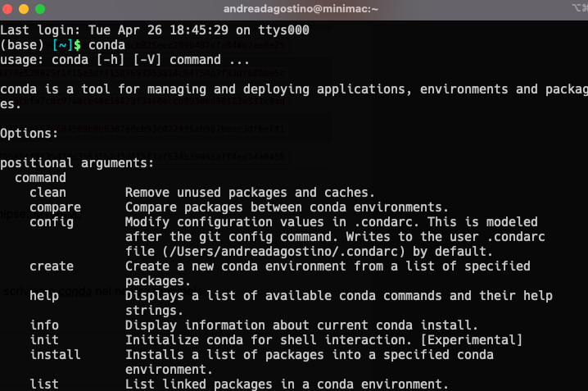Click the 'info' command name

(x=44, y=325)
